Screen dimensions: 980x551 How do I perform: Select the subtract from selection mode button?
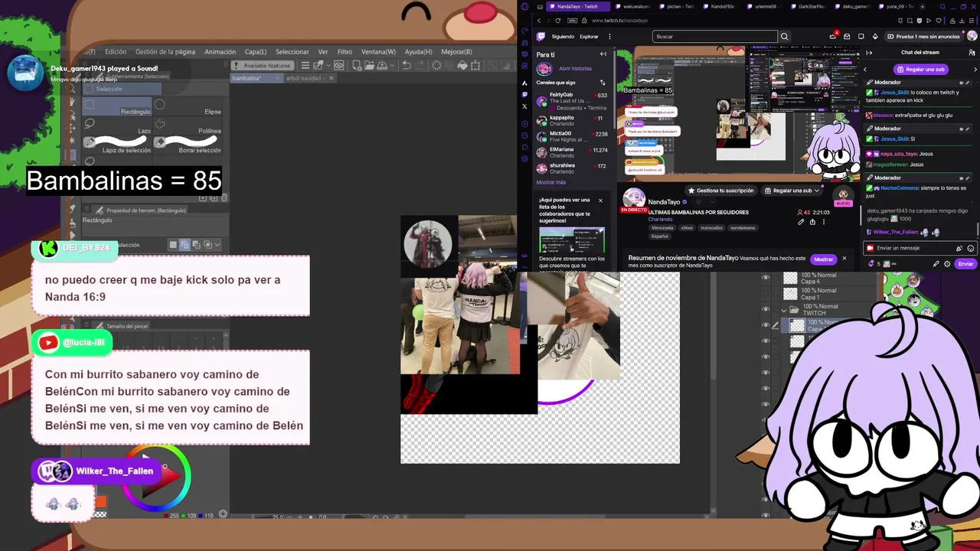coord(196,245)
